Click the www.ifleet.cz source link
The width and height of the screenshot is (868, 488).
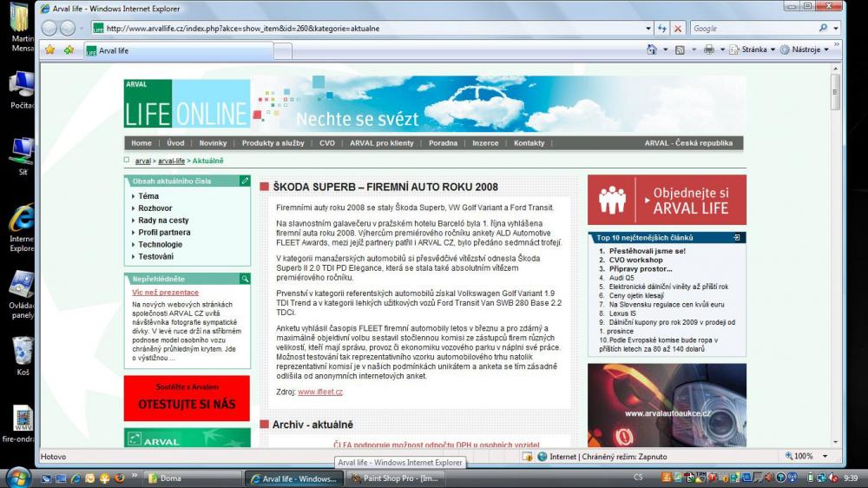[320, 392]
